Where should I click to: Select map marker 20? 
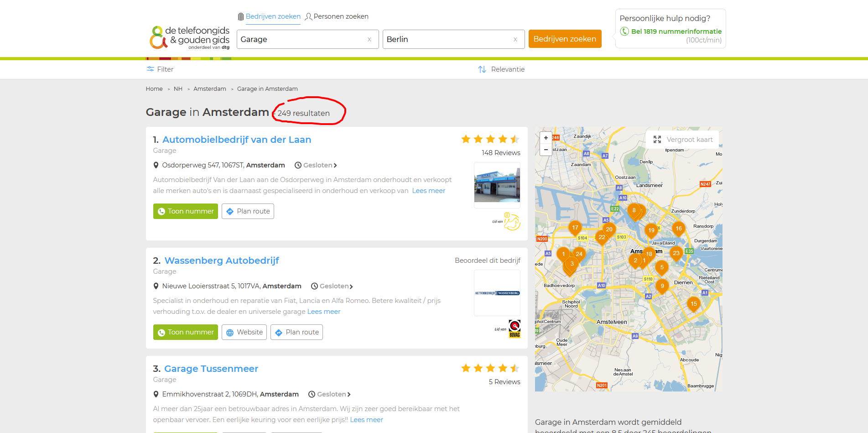point(609,230)
